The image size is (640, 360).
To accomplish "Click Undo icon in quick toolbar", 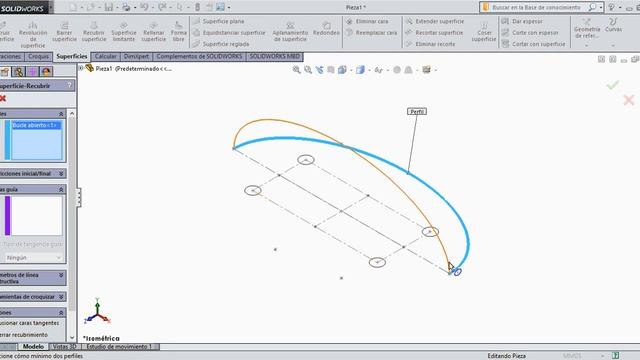I will (144, 7).
